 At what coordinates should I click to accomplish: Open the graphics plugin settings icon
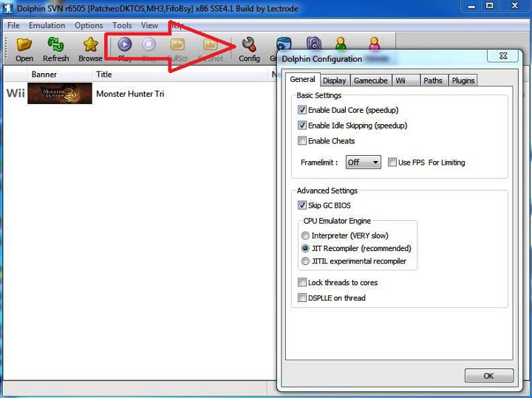pyautogui.click(x=284, y=44)
